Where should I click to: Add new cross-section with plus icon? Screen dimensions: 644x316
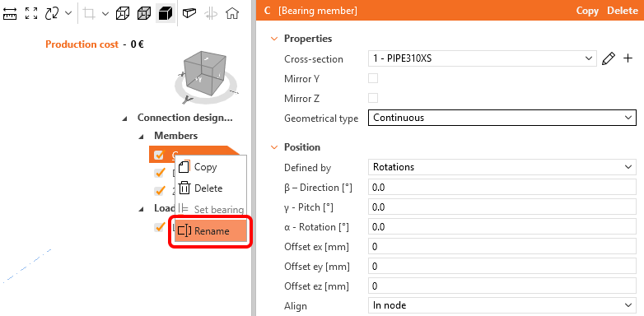tap(628, 58)
